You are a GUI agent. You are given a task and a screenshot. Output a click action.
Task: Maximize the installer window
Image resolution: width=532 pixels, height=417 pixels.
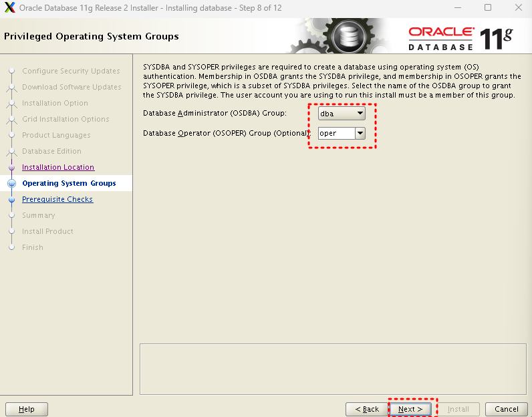(487, 7)
